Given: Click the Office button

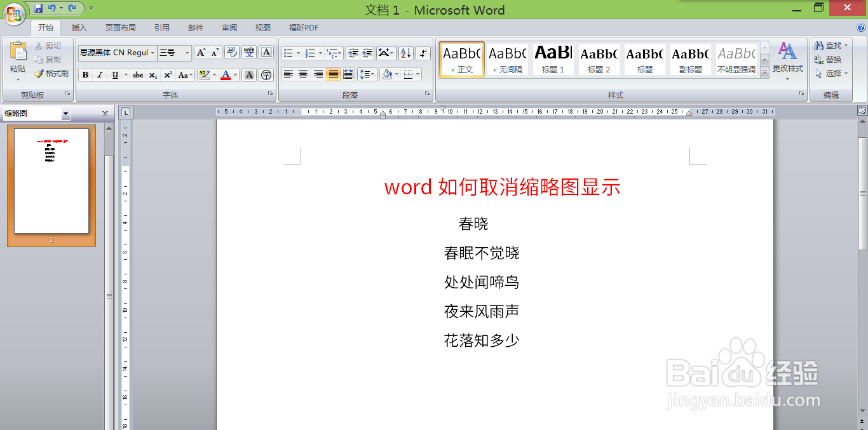Looking at the screenshot, I should pyautogui.click(x=14, y=13).
